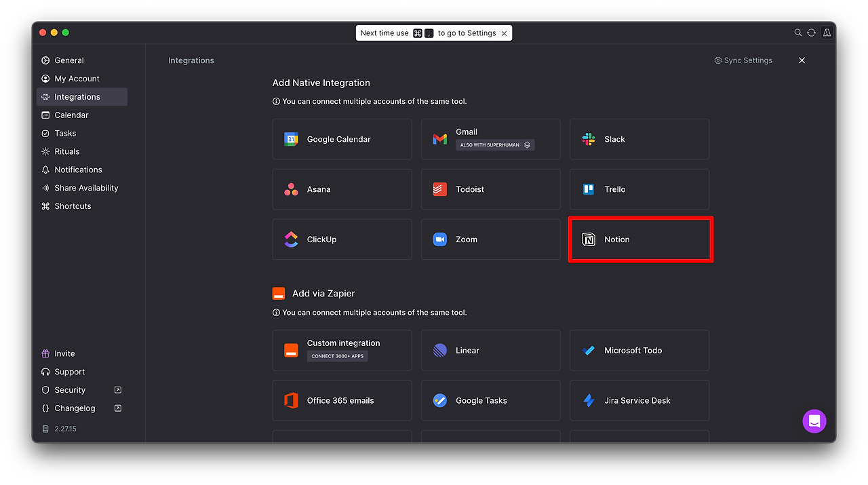The height and width of the screenshot is (485, 868).
Task: Add the Zoom integration
Action: [x=491, y=239]
